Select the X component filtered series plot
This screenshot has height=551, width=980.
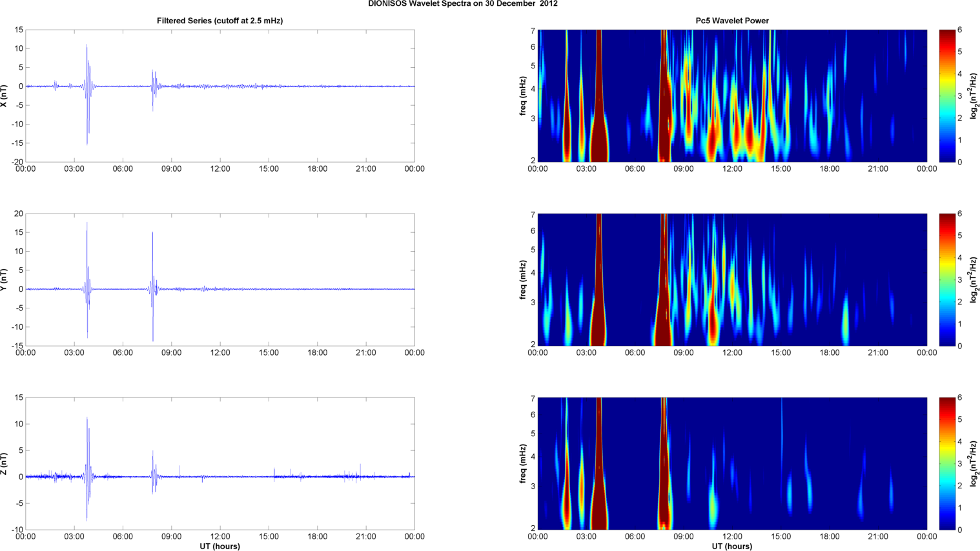219,95
